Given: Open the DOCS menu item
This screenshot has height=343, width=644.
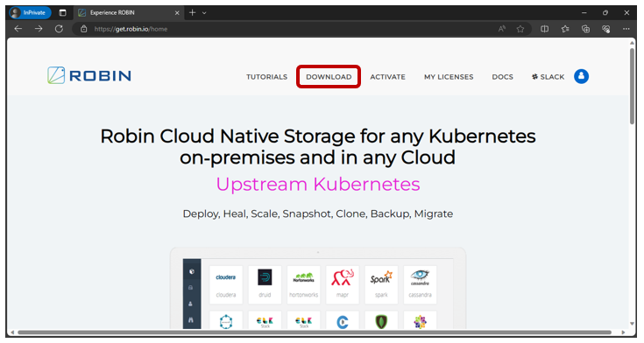Looking at the screenshot, I should 502,77.
